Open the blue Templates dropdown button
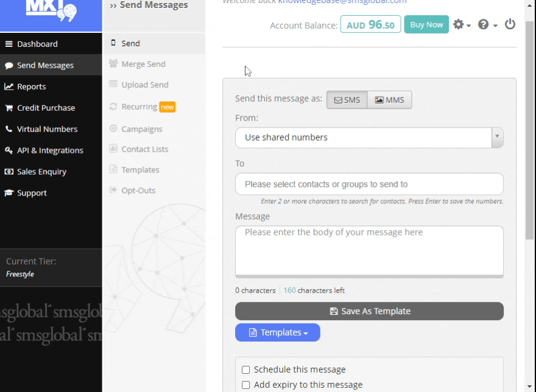The width and height of the screenshot is (536, 392). coord(278,332)
